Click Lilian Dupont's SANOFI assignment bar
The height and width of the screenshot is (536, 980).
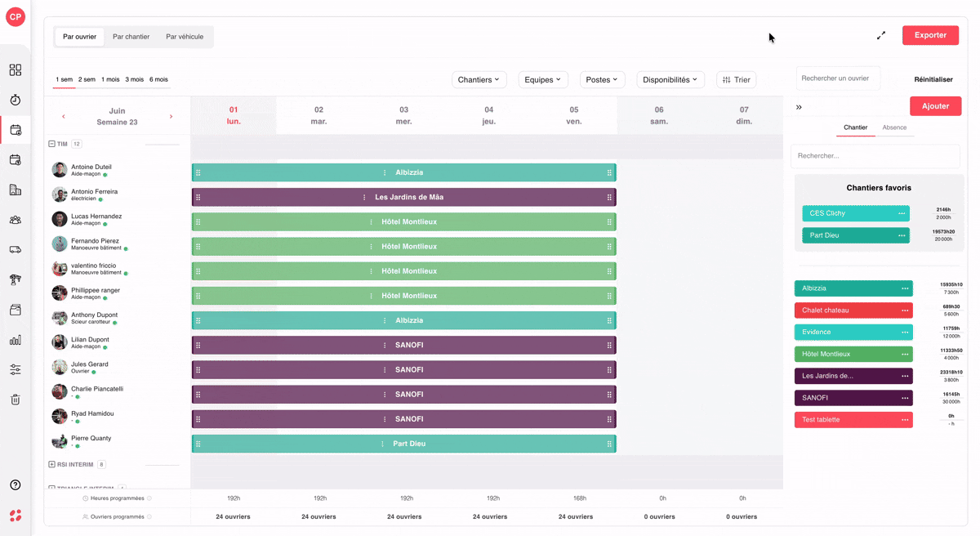(x=403, y=345)
